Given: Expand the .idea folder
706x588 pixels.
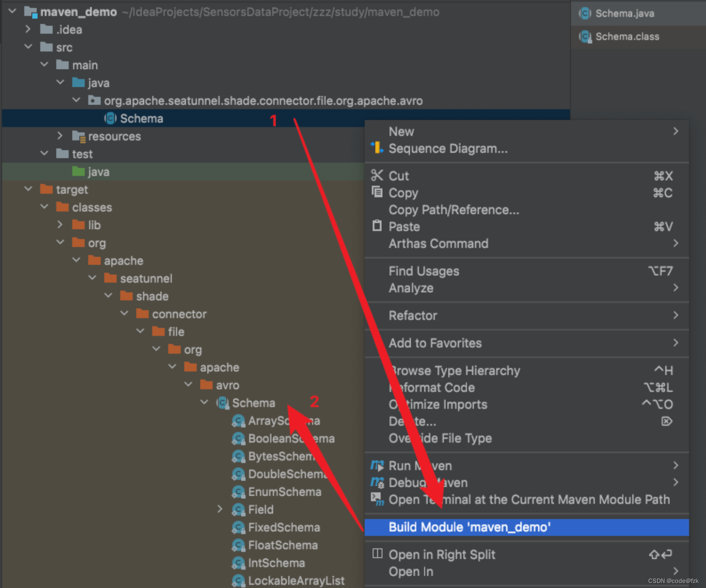Looking at the screenshot, I should tap(28, 29).
